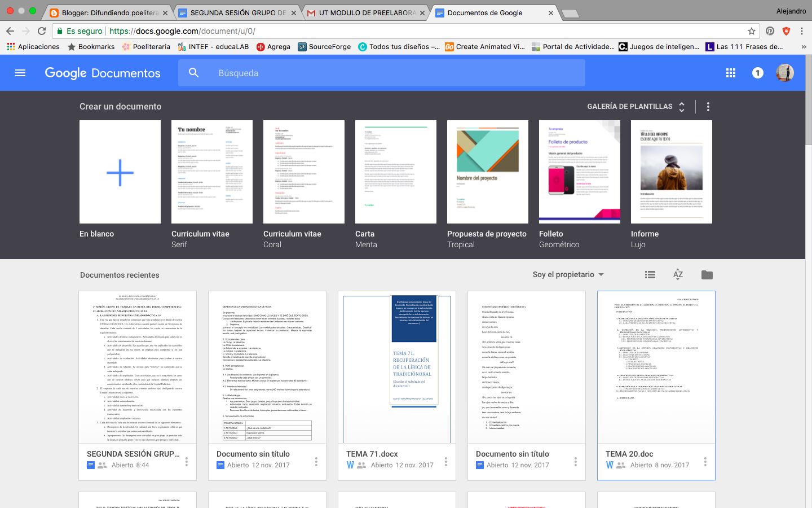Viewport: 812px width, 508px height.
Task: Open the Poeliteraria bookmark
Action: [146, 47]
